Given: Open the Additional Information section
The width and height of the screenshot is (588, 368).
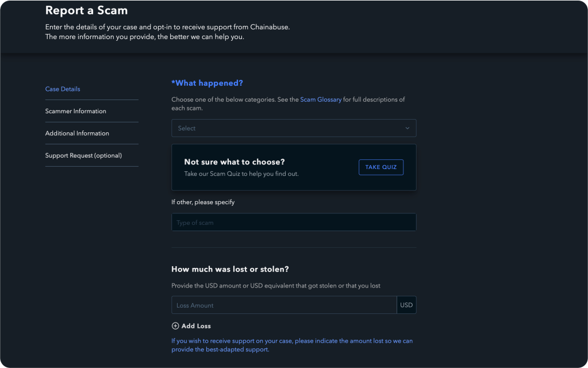Looking at the screenshot, I should [x=77, y=133].
